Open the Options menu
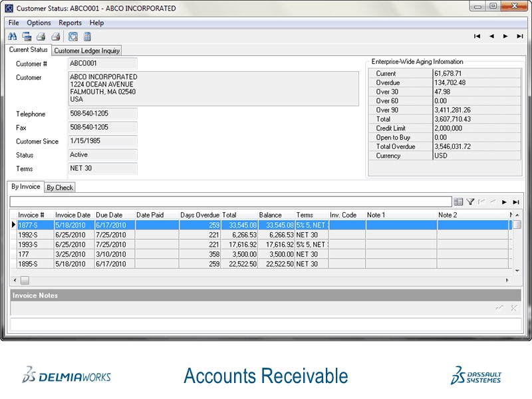The image size is (532, 399). tap(39, 23)
